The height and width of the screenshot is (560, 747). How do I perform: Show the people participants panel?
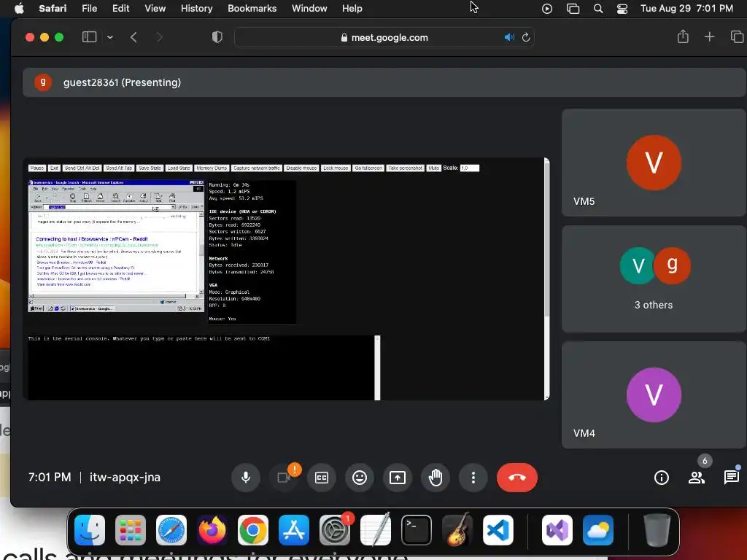(x=697, y=477)
